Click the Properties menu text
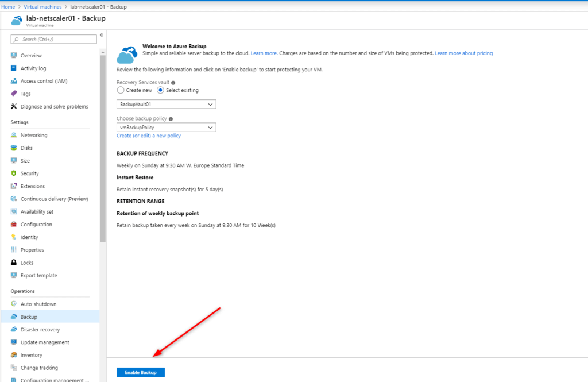Viewport: 588px width, 382px height. click(32, 250)
